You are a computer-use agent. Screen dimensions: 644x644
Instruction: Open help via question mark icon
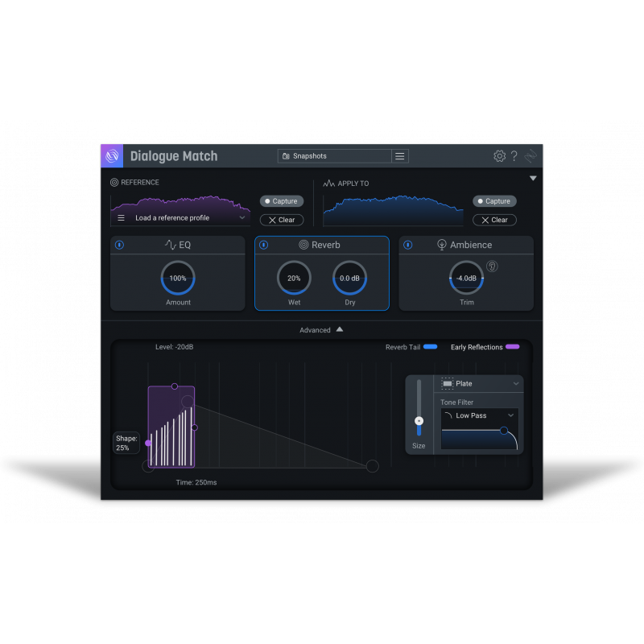(514, 156)
